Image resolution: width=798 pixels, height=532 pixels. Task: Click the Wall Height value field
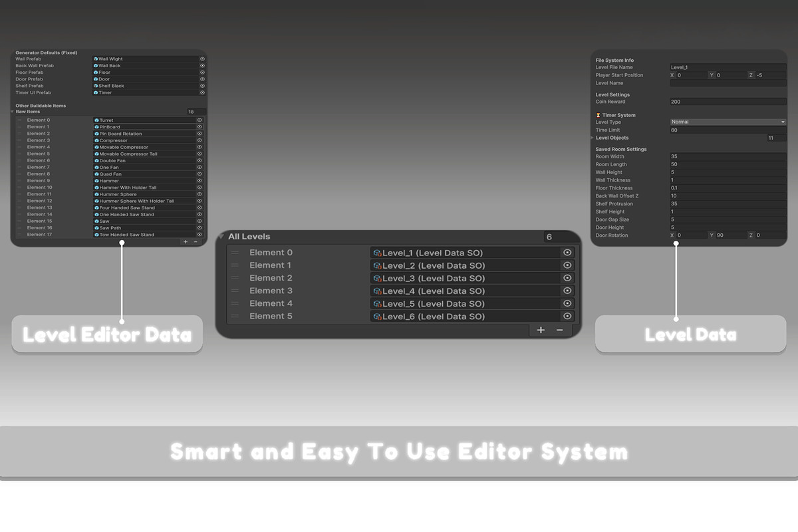(728, 172)
